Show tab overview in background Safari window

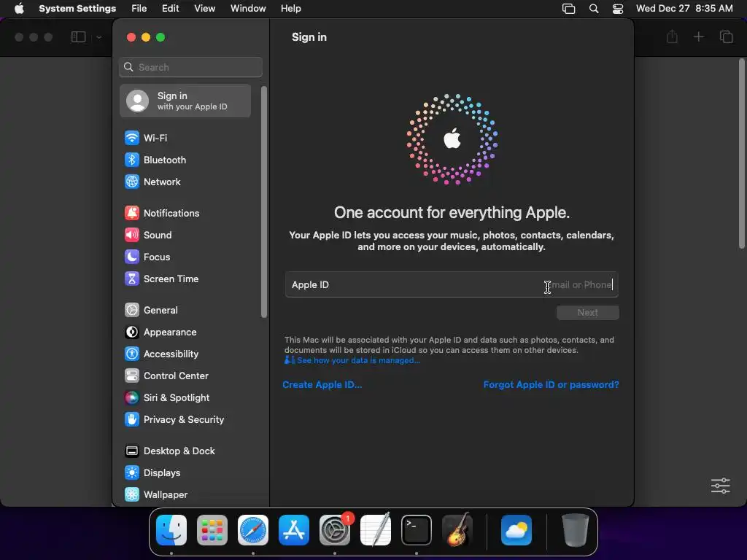point(726,36)
